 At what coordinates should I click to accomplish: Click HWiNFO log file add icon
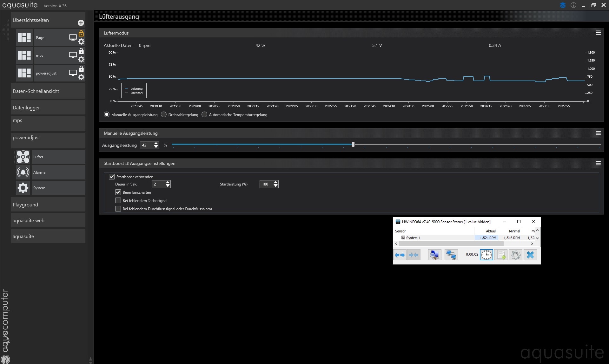tap(501, 255)
